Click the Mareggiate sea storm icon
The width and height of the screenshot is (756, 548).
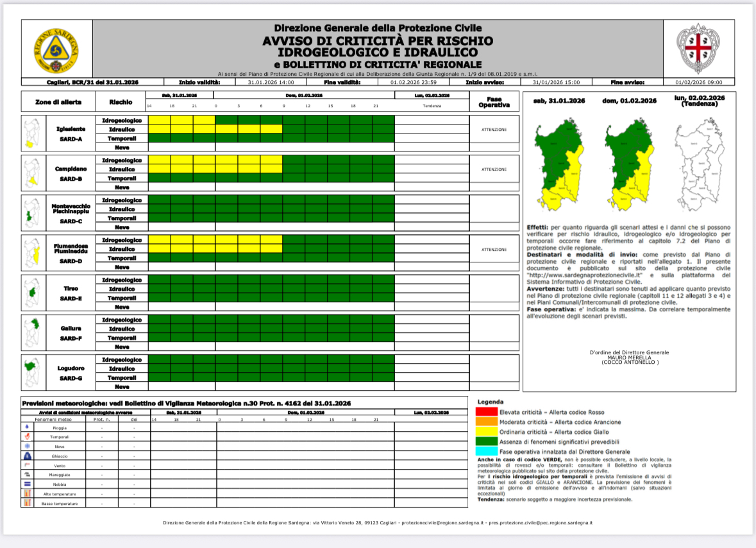(x=27, y=474)
